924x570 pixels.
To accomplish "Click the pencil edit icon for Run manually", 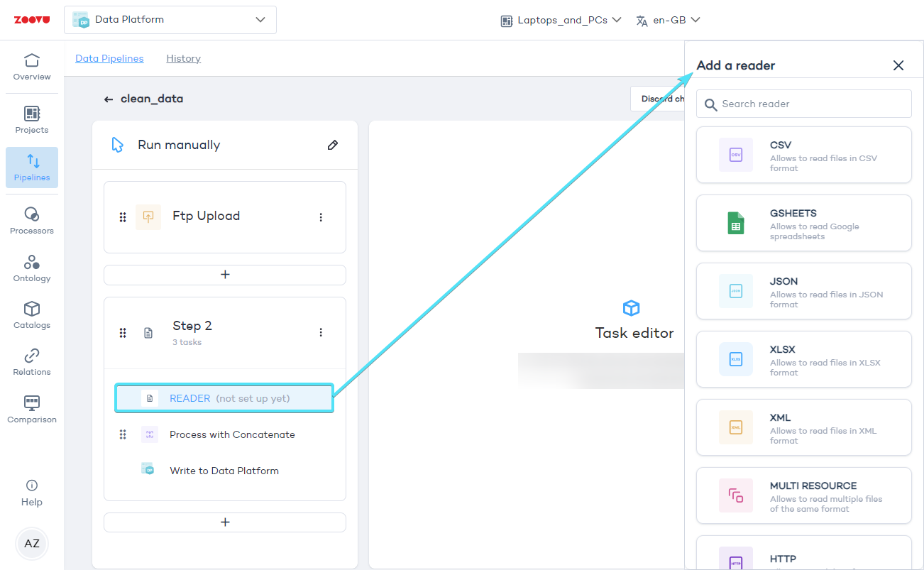I will 332,145.
